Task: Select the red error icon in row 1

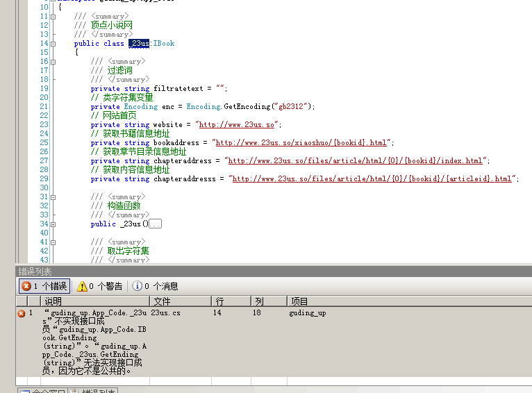Action: click(x=22, y=313)
